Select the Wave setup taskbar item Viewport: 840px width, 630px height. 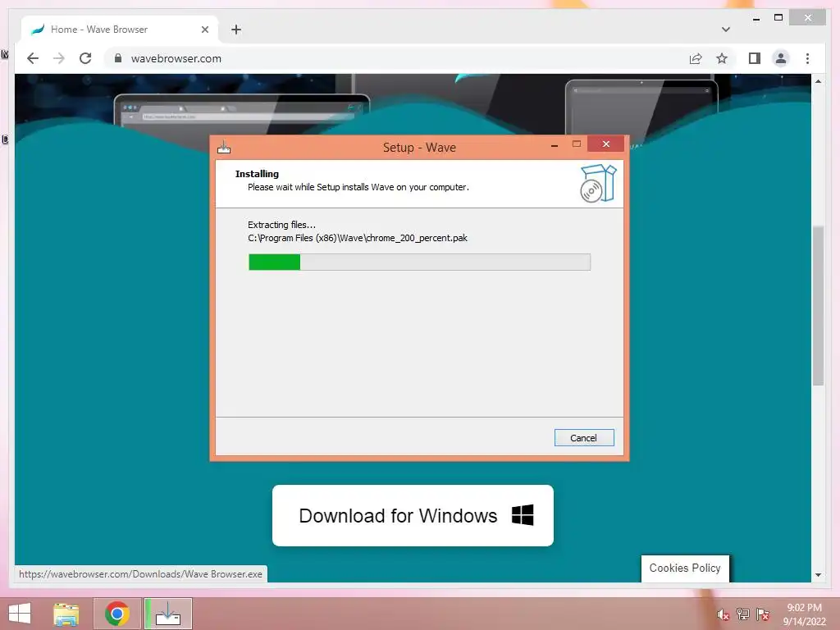(168, 614)
